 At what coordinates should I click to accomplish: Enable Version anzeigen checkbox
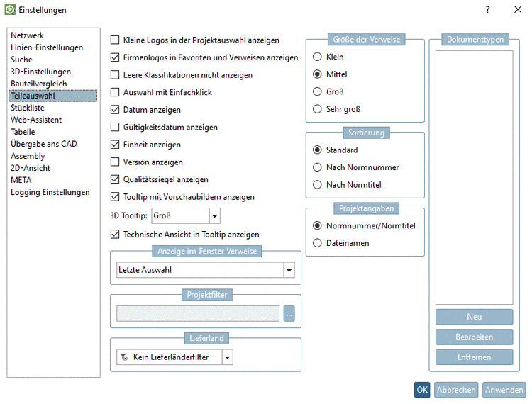coord(116,162)
